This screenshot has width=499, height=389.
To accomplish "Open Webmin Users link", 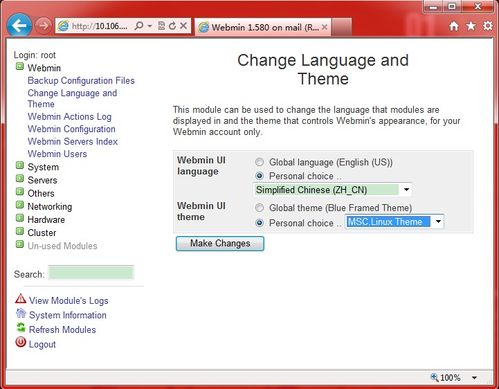I will click(x=57, y=154).
